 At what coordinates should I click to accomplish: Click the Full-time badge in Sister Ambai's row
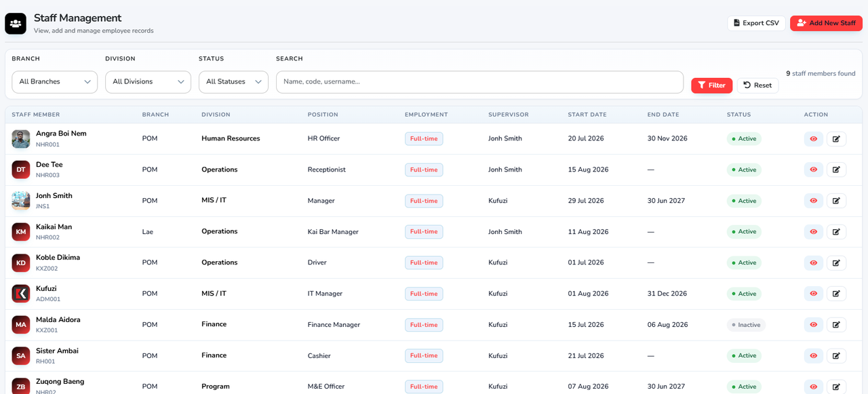pyautogui.click(x=424, y=355)
